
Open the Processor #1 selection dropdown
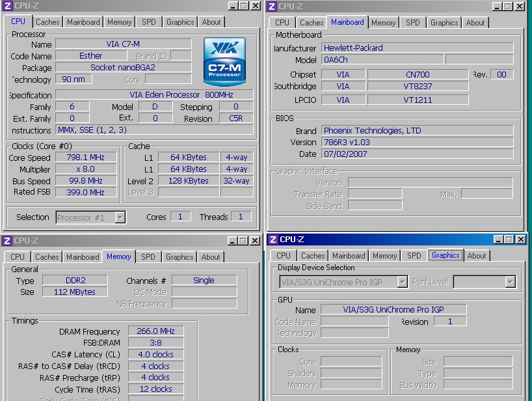[120, 217]
